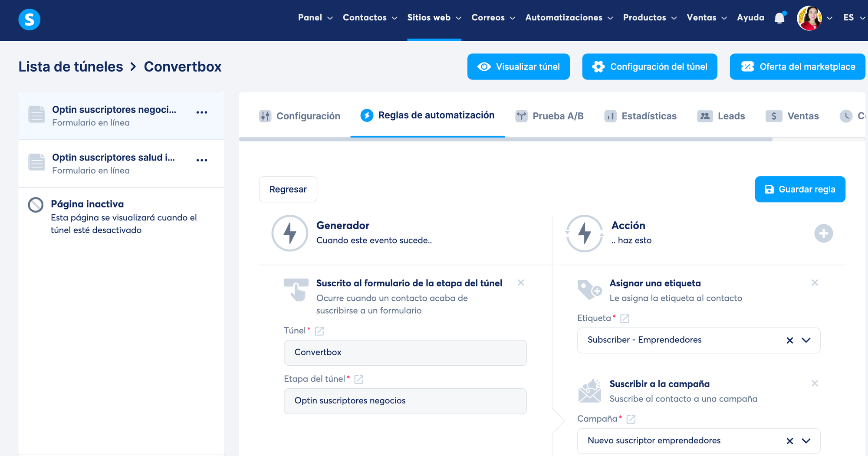Viewport: 868px width, 456px height.
Task: Click the Visualizar túnel button
Action: pyautogui.click(x=519, y=67)
